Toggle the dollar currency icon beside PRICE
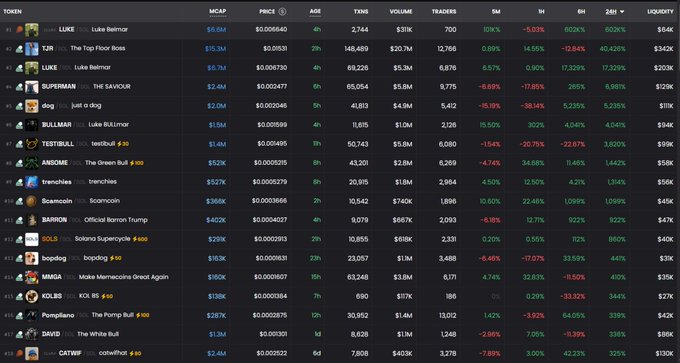This screenshot has width=680, height=363. point(282,12)
